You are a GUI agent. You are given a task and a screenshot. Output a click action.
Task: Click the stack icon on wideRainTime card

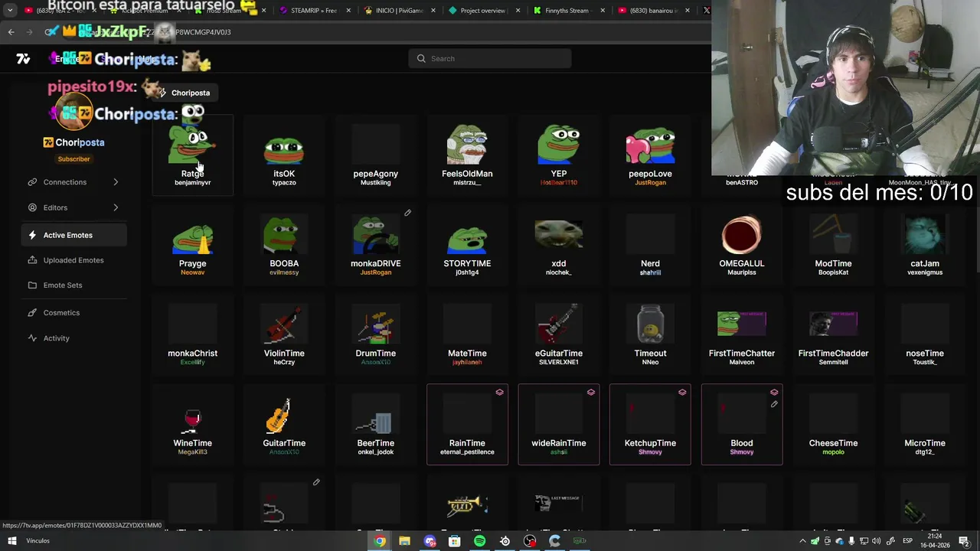coord(591,392)
